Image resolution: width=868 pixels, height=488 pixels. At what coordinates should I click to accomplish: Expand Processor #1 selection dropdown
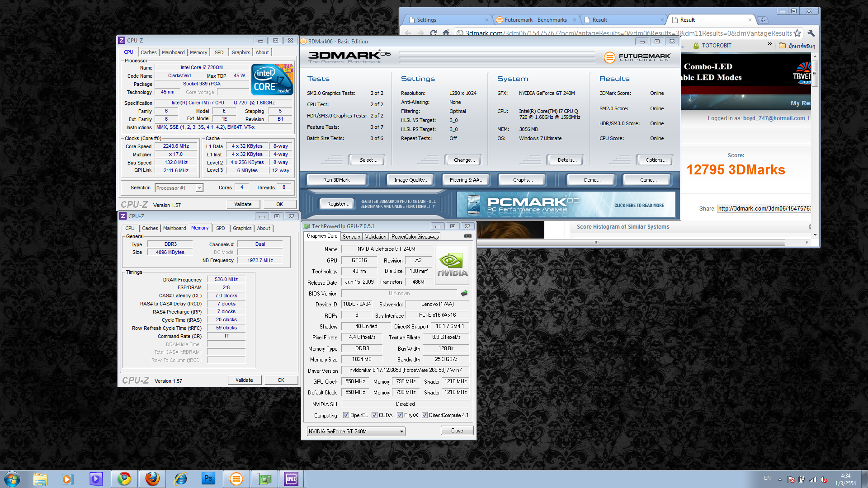199,188
